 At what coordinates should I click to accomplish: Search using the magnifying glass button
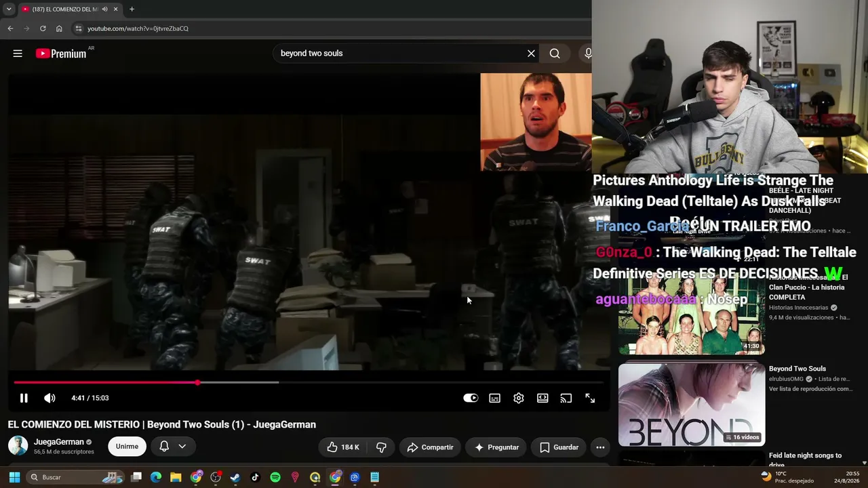click(555, 54)
